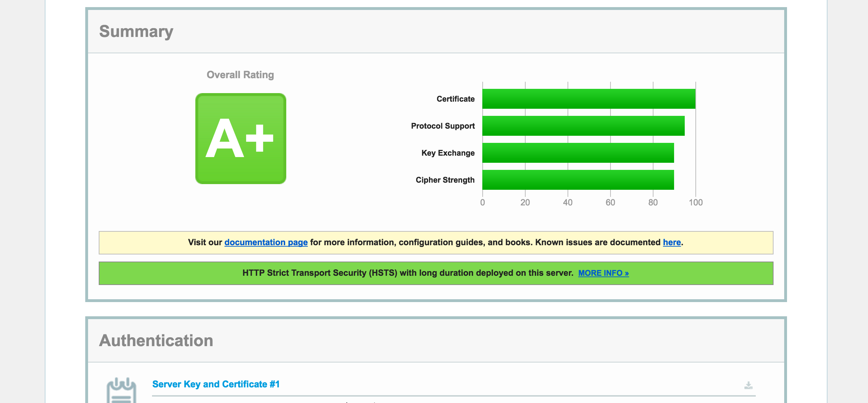Click the Cipher Strength score bar

(x=578, y=180)
